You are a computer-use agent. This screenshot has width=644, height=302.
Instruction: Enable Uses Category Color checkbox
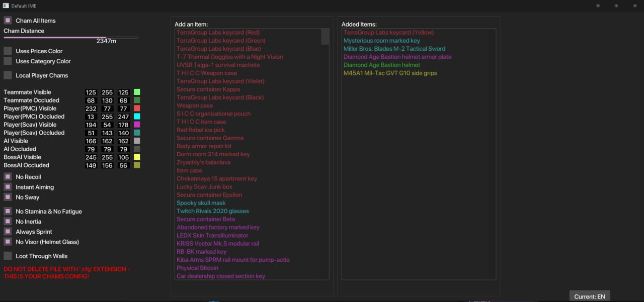pos(8,61)
